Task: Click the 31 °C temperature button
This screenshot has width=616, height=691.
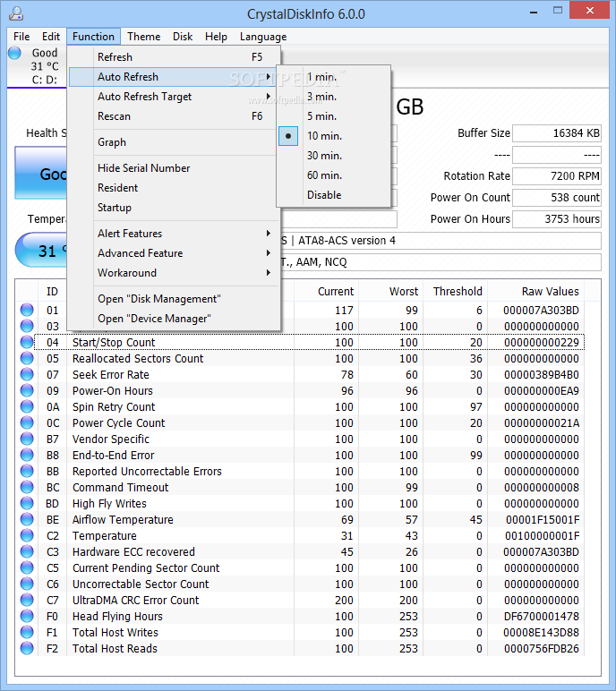Action: [41, 251]
